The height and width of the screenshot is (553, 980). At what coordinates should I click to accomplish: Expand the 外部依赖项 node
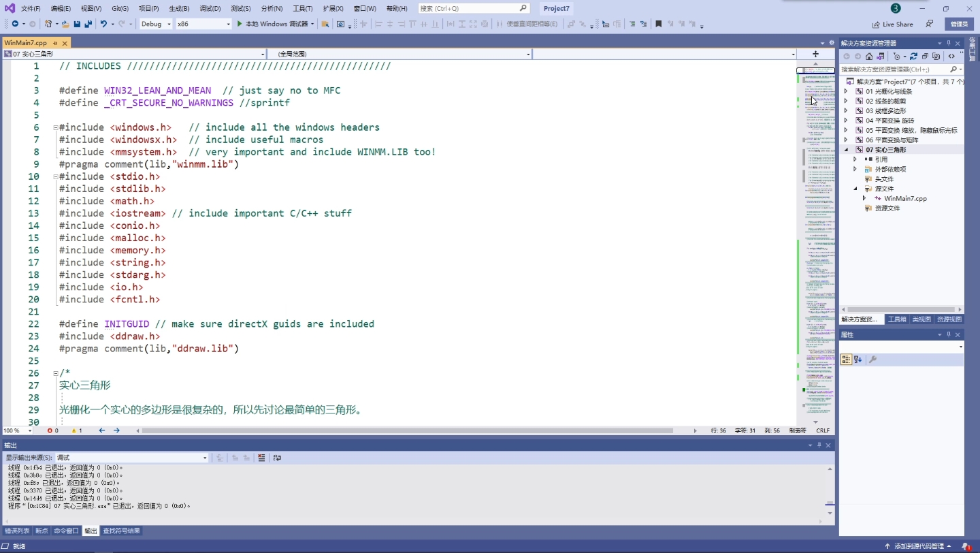[855, 169]
